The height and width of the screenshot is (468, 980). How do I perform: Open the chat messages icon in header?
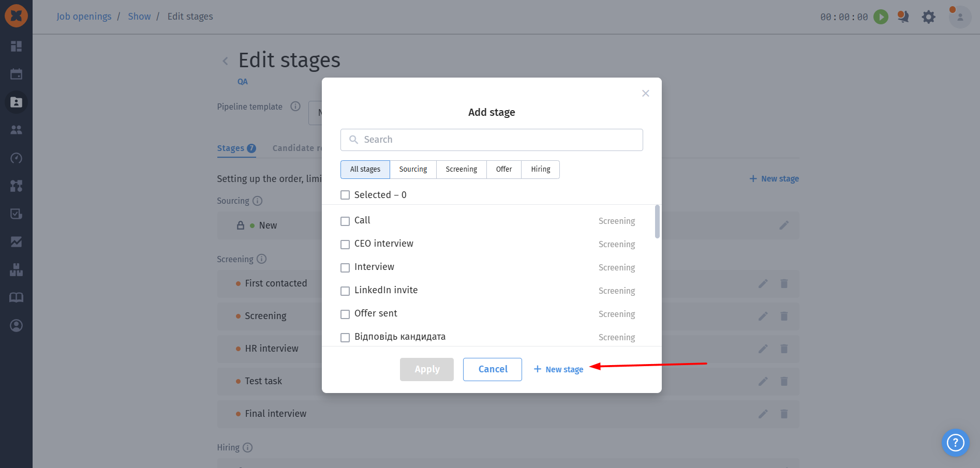903,17
